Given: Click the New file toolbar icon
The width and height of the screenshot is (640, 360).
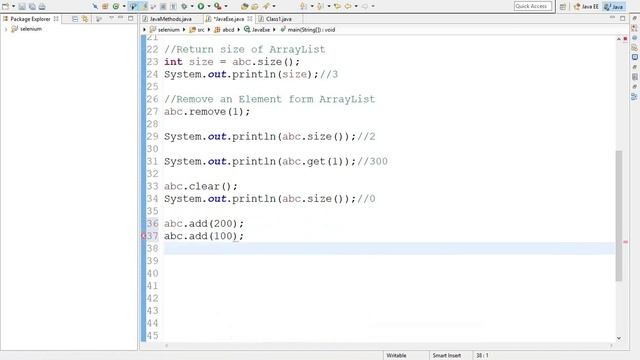Looking at the screenshot, I should click(6, 6).
